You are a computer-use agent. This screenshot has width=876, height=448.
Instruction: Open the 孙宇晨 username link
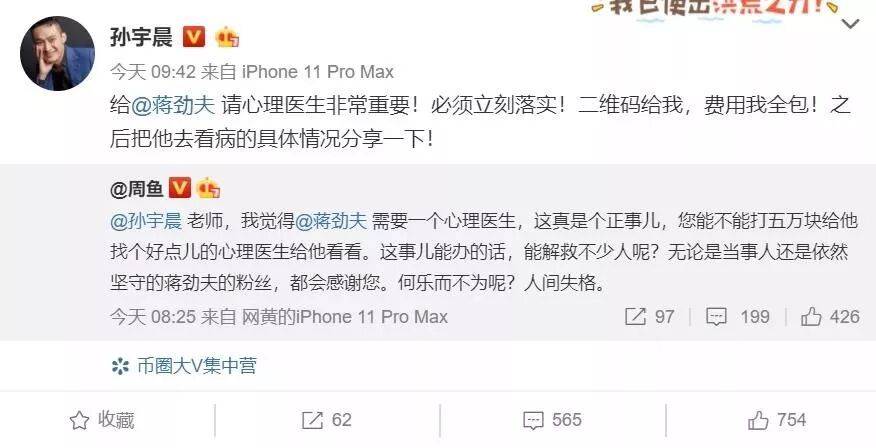pyautogui.click(x=141, y=37)
